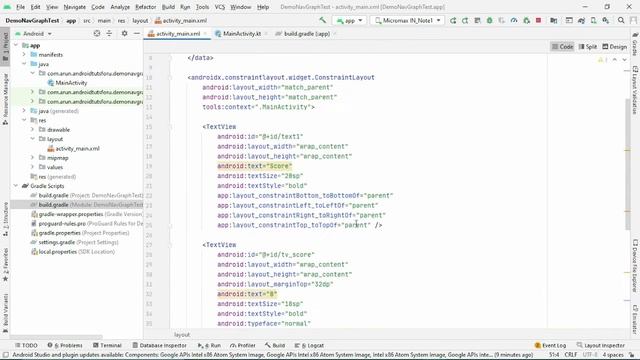Screen dimensions: 640x360
Task: Collapse the app module tree node
Action: tap(16, 45)
